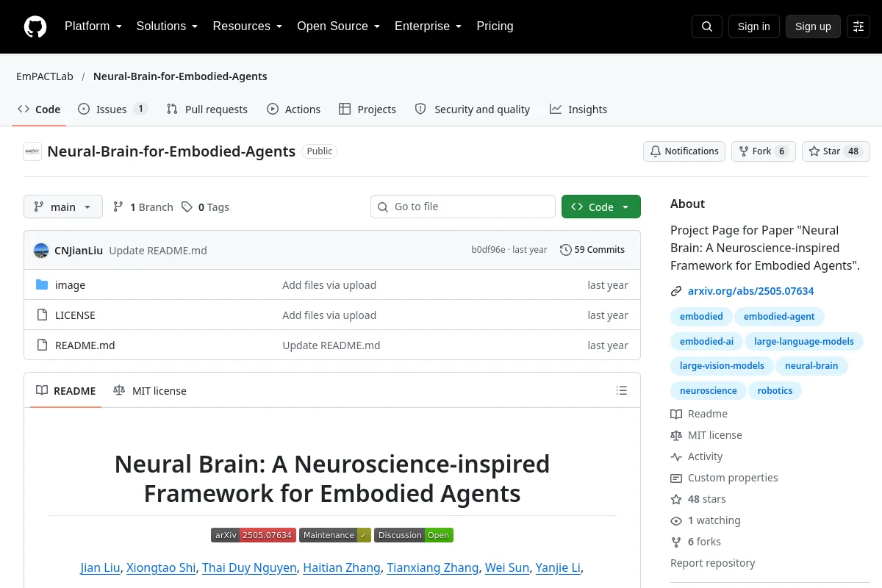Click the large-language-models topic tag
This screenshot has width=882, height=588.
[x=804, y=342]
